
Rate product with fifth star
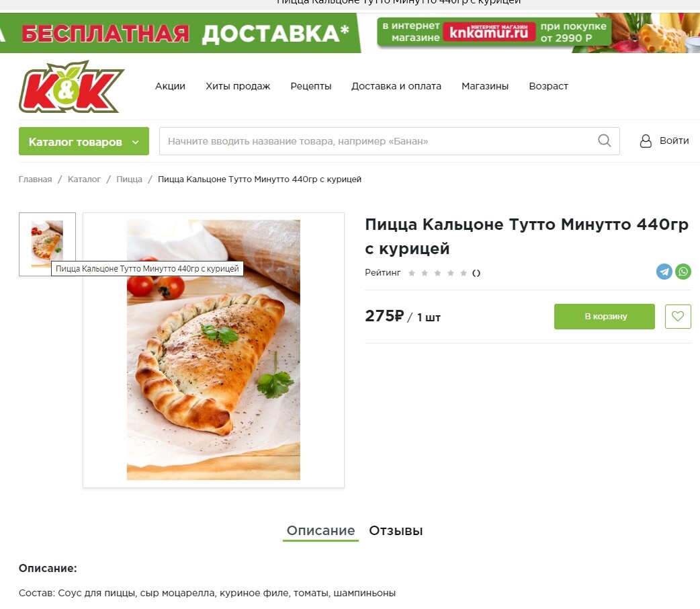click(464, 273)
